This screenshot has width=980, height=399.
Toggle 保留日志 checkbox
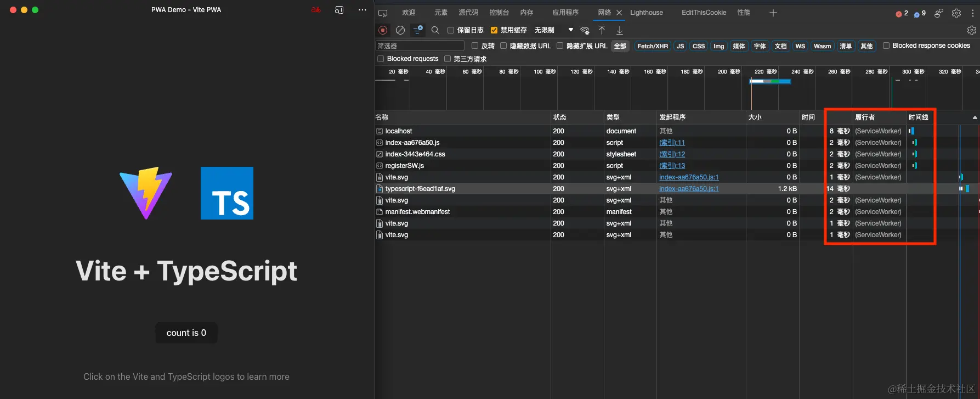451,30
